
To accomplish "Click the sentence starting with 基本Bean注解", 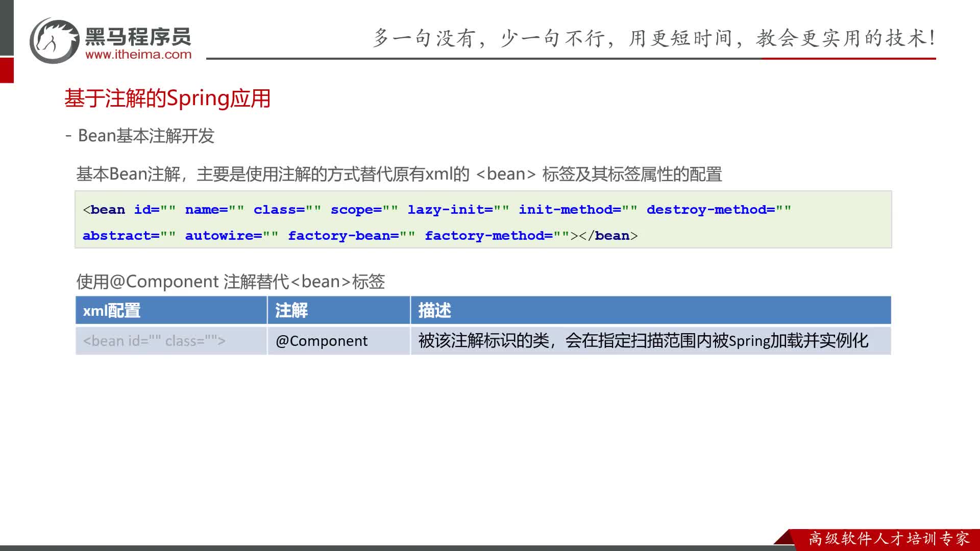I will click(399, 174).
